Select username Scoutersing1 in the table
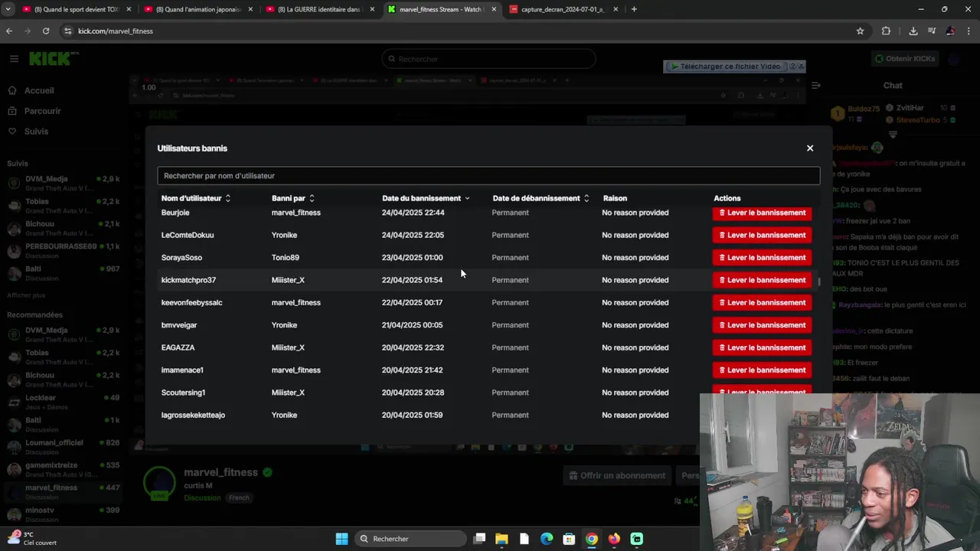The width and height of the screenshot is (980, 551). coord(183,393)
